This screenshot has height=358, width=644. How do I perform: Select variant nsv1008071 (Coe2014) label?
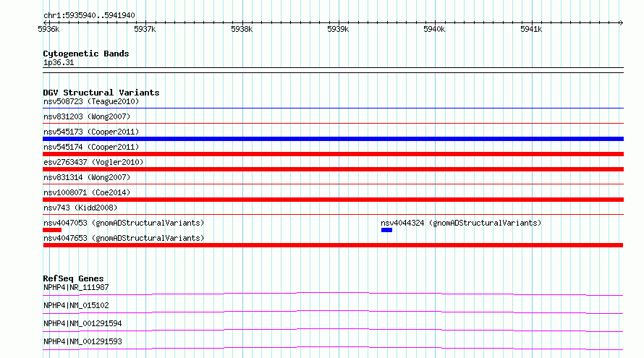(x=87, y=192)
